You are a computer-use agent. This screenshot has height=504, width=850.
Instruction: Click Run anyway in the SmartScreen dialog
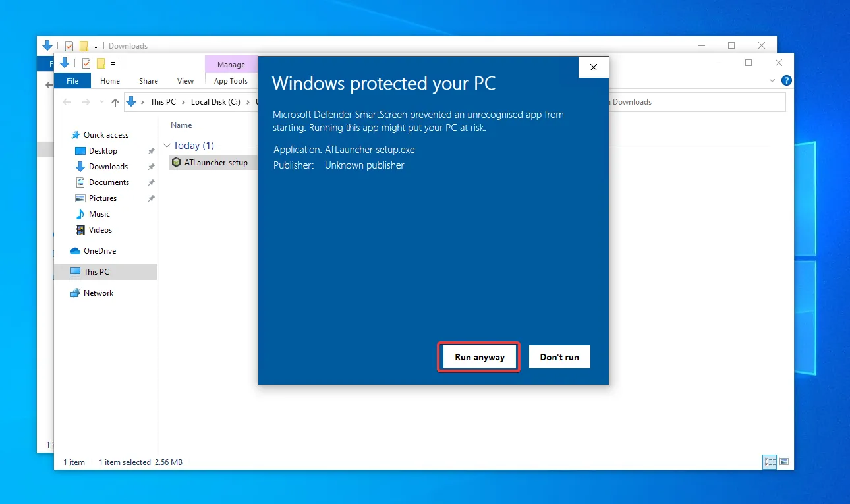tap(478, 356)
